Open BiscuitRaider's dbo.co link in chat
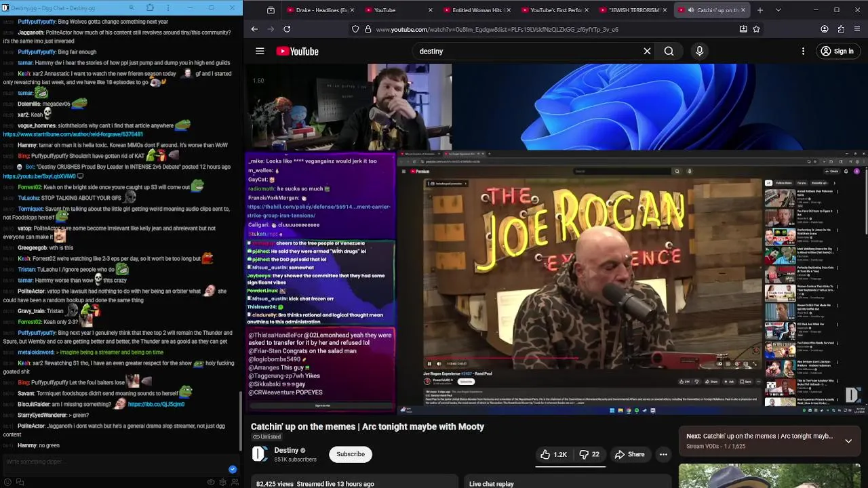868x488 pixels. point(156,404)
